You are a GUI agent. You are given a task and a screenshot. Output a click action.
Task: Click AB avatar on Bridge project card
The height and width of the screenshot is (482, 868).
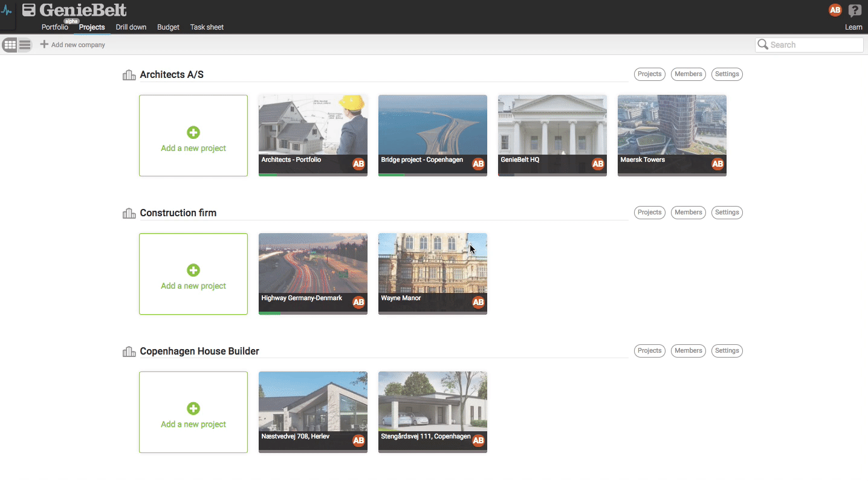pos(478,164)
